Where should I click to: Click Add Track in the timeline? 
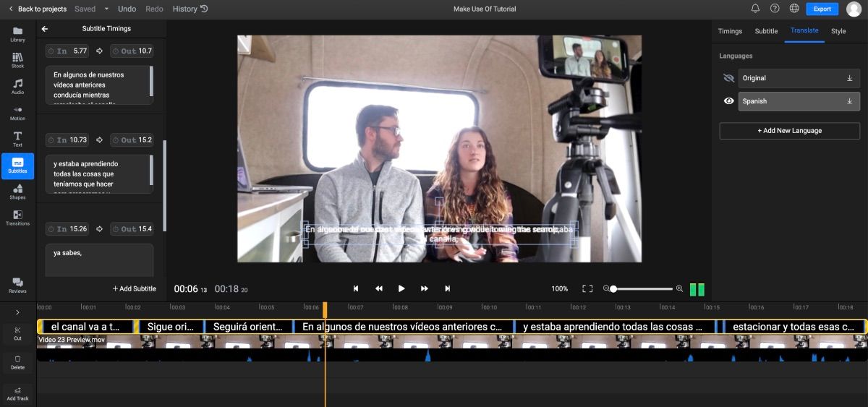(17, 393)
